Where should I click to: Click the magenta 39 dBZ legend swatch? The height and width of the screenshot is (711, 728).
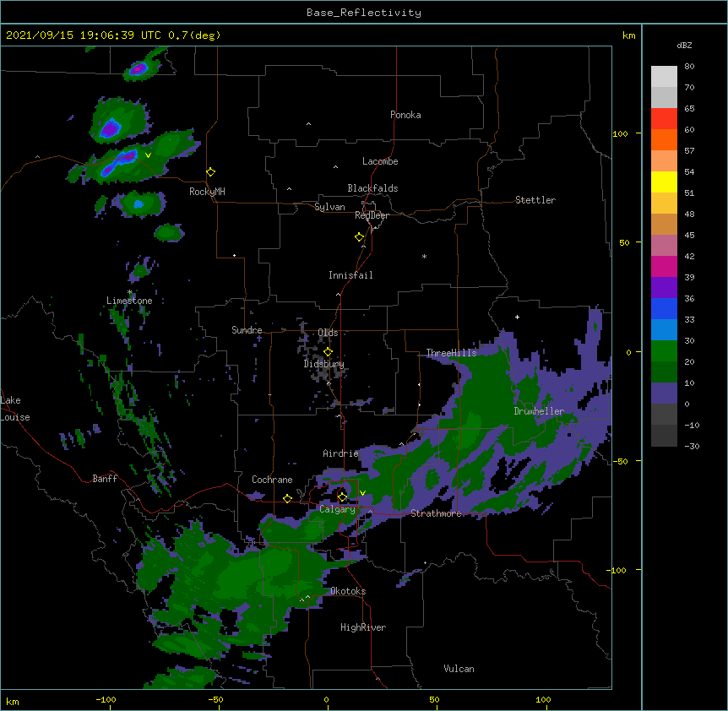point(664,266)
